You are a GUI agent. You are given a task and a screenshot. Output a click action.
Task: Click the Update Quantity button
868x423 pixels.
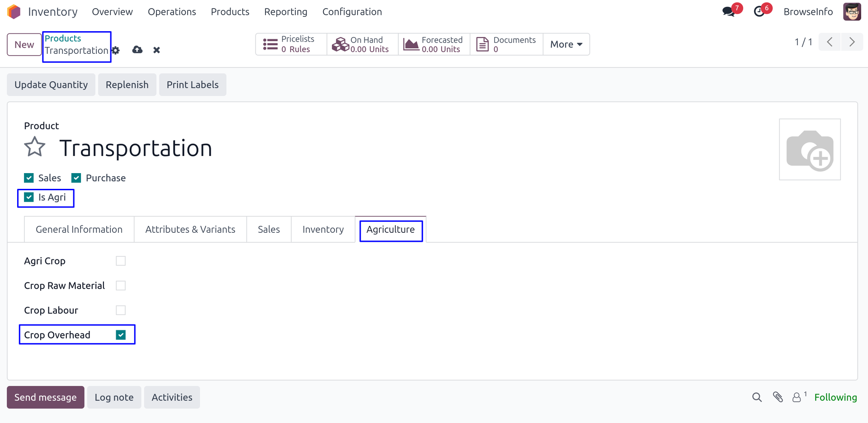click(51, 85)
